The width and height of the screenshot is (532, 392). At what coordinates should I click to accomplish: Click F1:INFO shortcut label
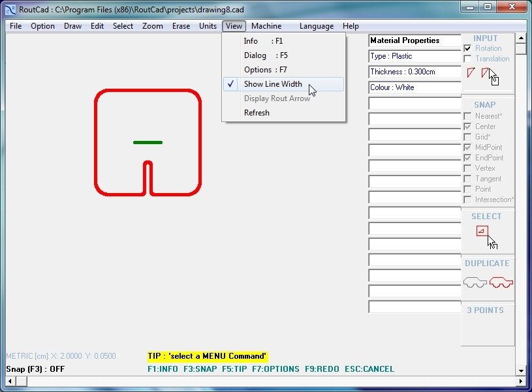(163, 369)
